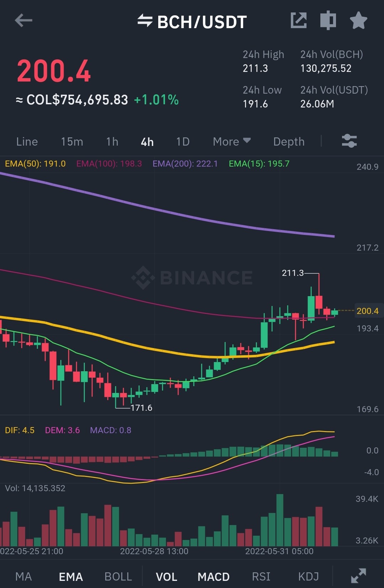Image resolution: width=384 pixels, height=588 pixels.
Task: Select the 1D timeframe tab
Action: [x=183, y=142]
